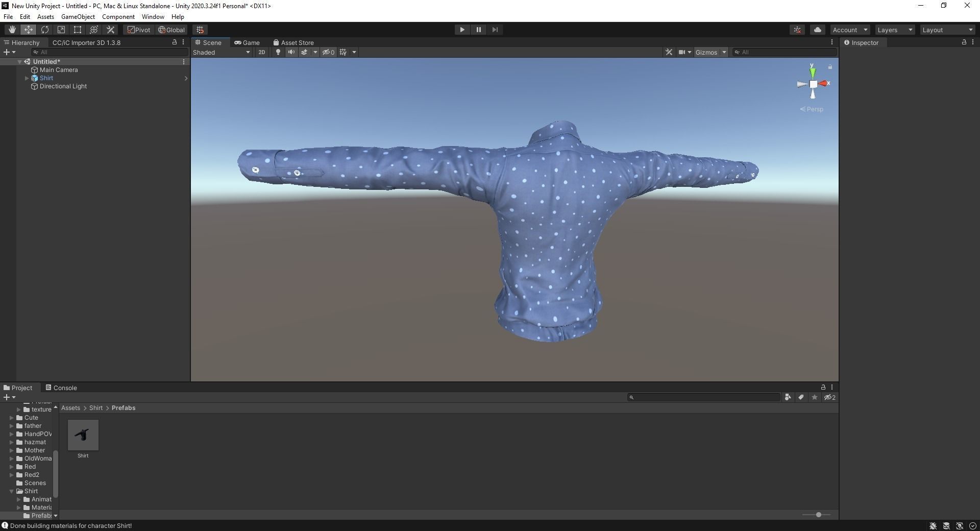Search by label in Project panel
This screenshot has height=531, width=980.
[801, 397]
